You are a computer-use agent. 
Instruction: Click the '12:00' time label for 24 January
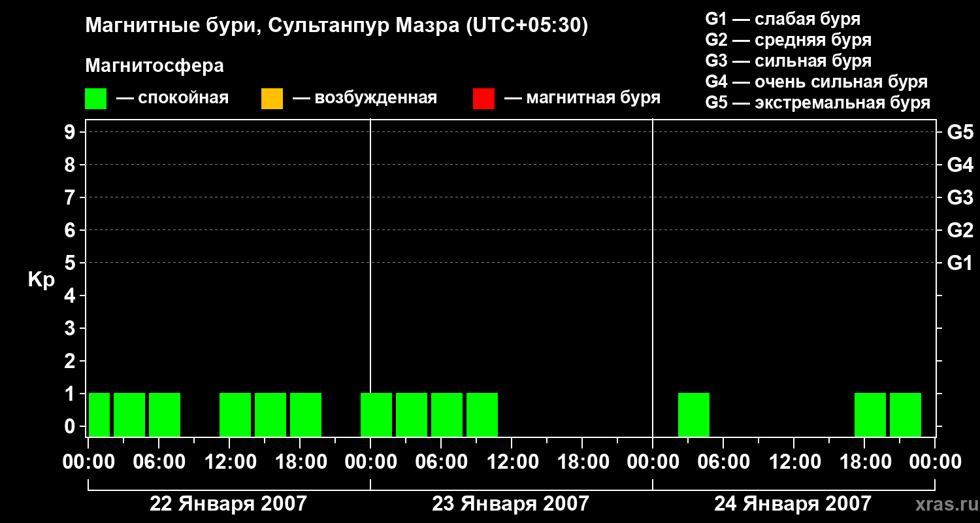point(794,462)
